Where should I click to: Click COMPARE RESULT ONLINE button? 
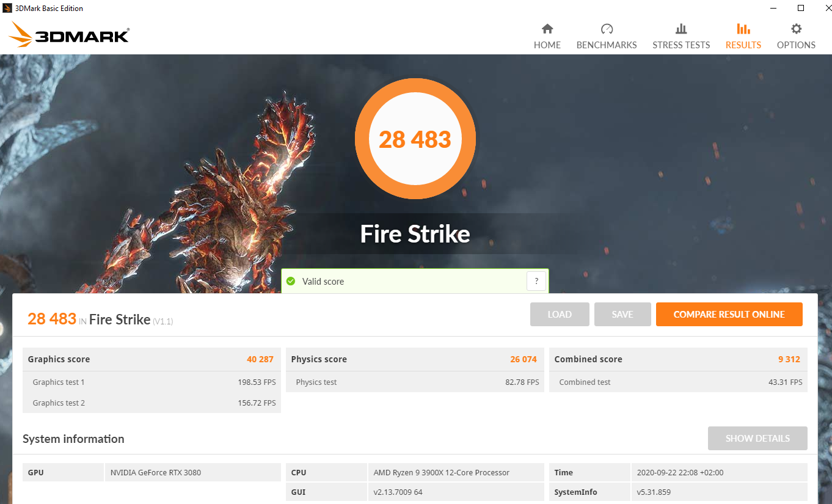[x=729, y=314]
